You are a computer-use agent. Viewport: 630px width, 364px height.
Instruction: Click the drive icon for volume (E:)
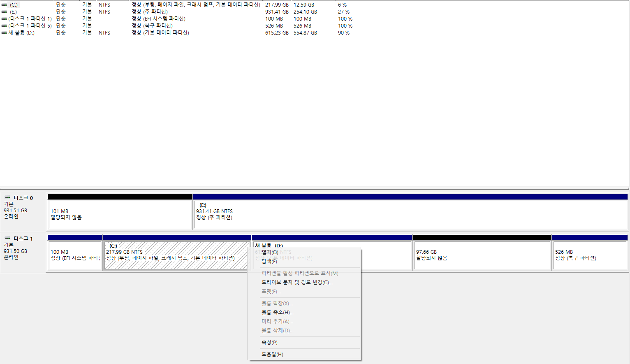(4, 12)
